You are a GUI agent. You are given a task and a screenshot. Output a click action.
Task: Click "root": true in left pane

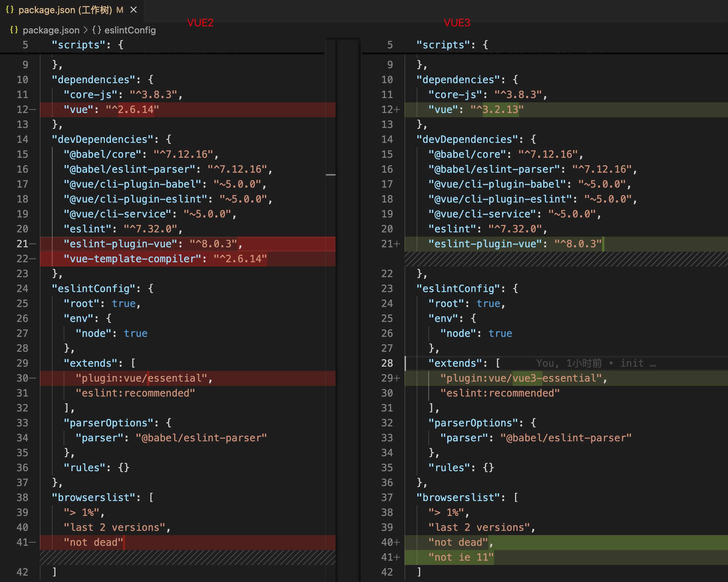[x=102, y=303]
